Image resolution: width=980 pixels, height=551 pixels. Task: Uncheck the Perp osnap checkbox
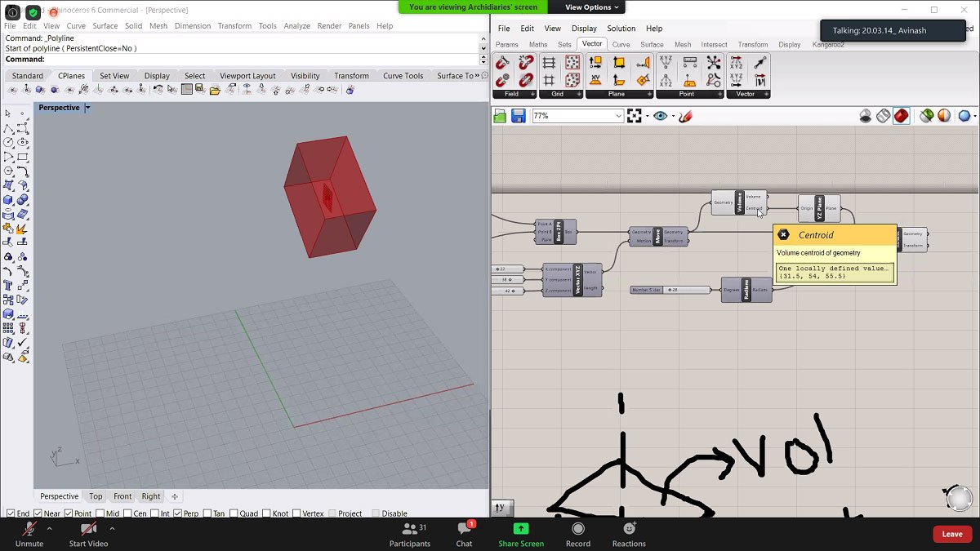(x=179, y=513)
